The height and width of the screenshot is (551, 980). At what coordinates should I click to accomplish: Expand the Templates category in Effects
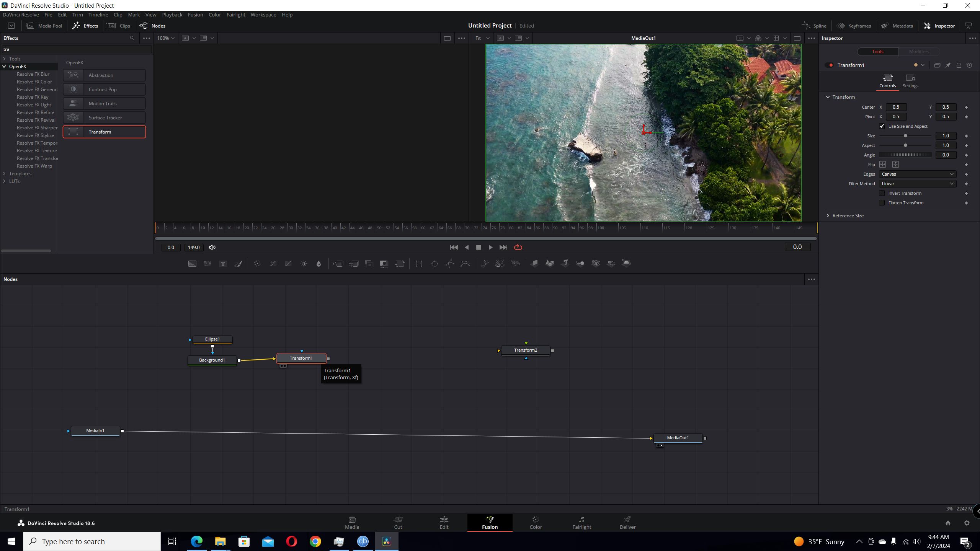click(x=4, y=174)
